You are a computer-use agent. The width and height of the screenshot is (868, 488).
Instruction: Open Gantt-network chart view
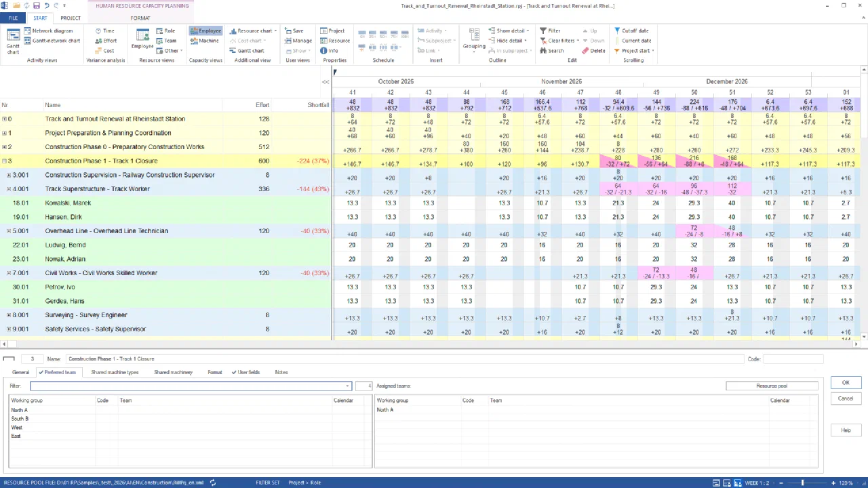click(52, 41)
